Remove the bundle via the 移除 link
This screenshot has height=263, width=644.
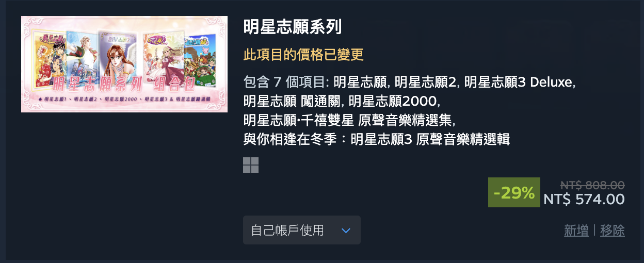click(613, 231)
